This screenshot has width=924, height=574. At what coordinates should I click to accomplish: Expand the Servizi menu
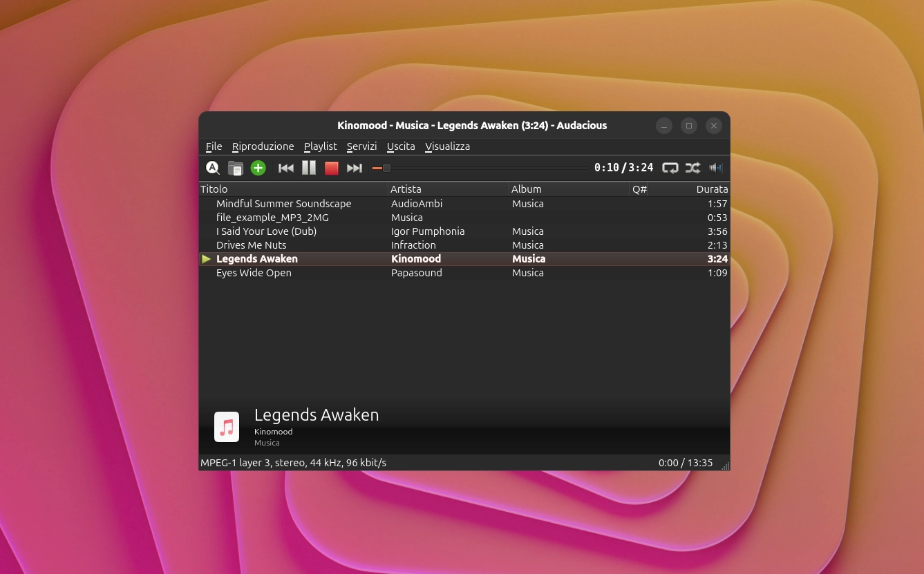(x=361, y=146)
